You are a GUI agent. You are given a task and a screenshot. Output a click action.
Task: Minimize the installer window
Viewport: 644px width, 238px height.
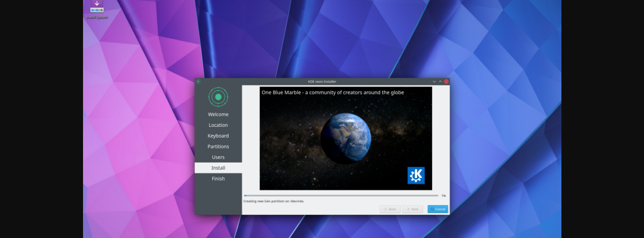point(434,82)
